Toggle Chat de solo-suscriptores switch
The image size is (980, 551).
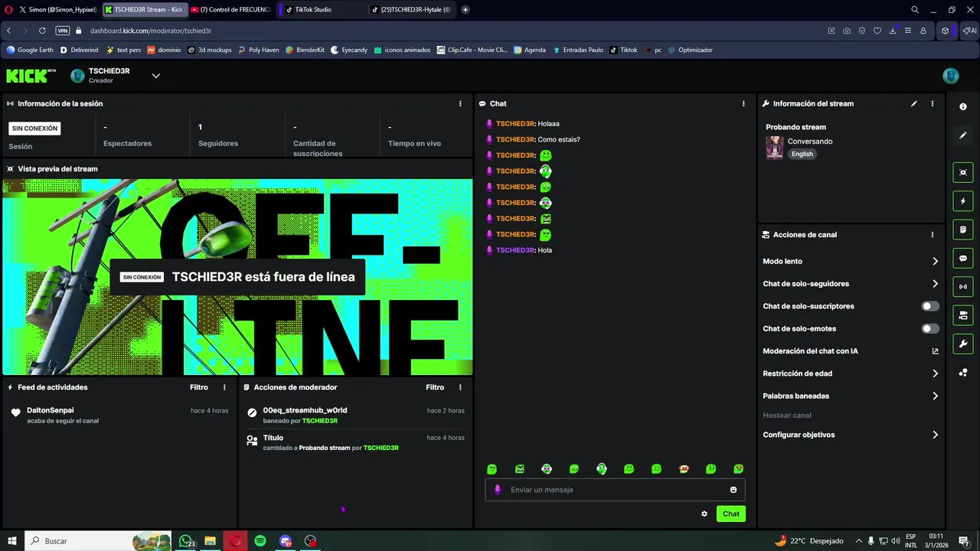[x=930, y=306]
